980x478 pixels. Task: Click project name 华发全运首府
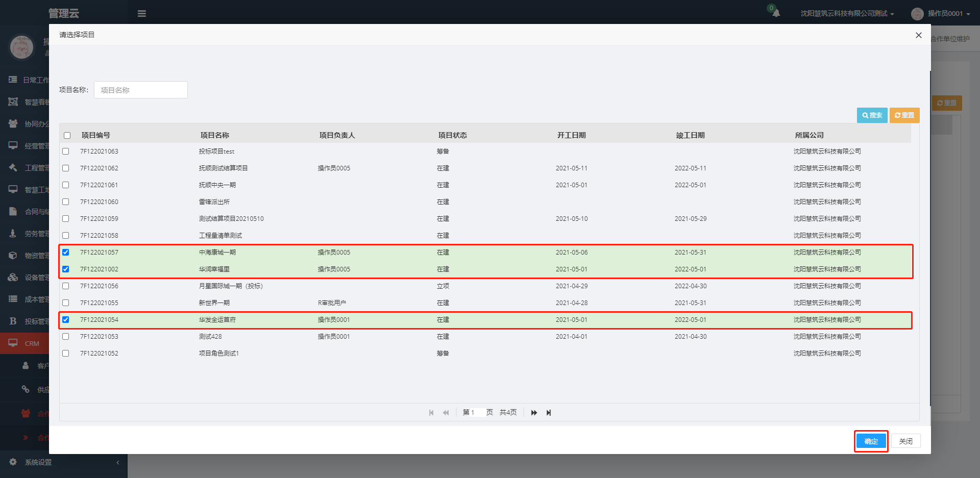(217, 320)
